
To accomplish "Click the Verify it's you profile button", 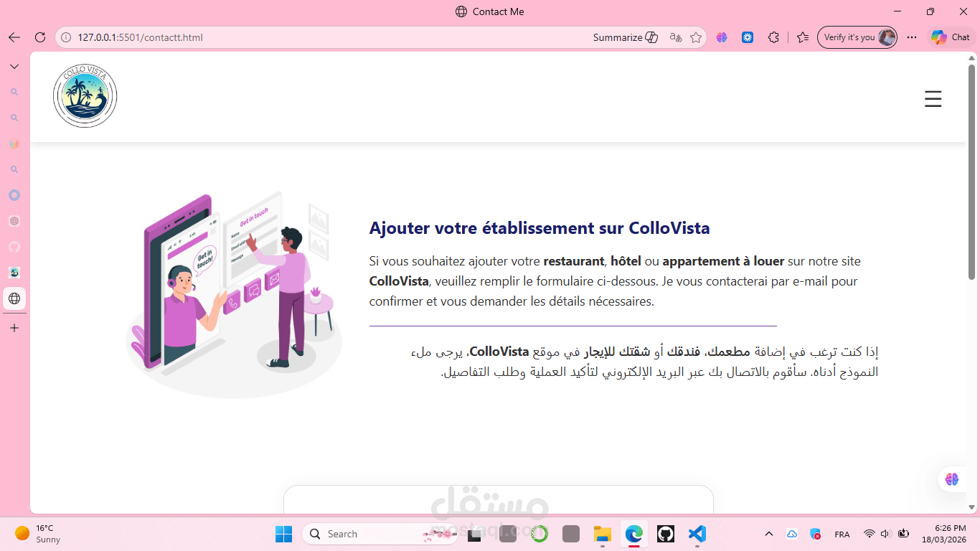I will 857,37.
